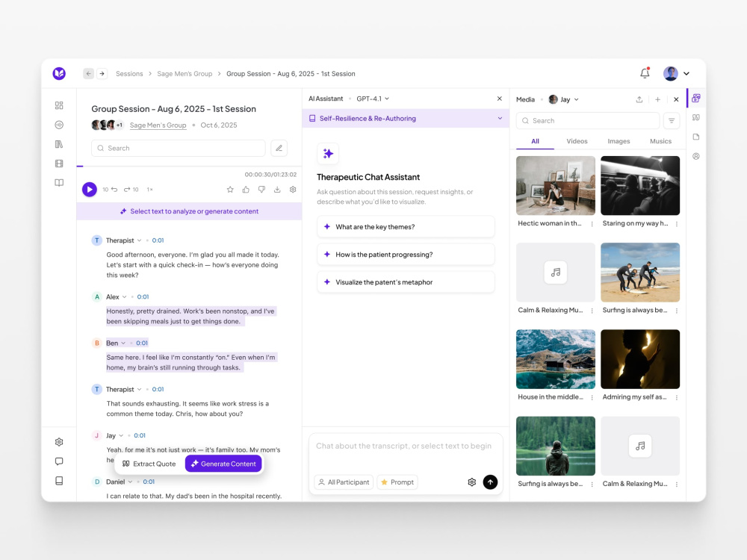Switch to the All media tab
Screen dimensions: 747x560
click(x=535, y=141)
